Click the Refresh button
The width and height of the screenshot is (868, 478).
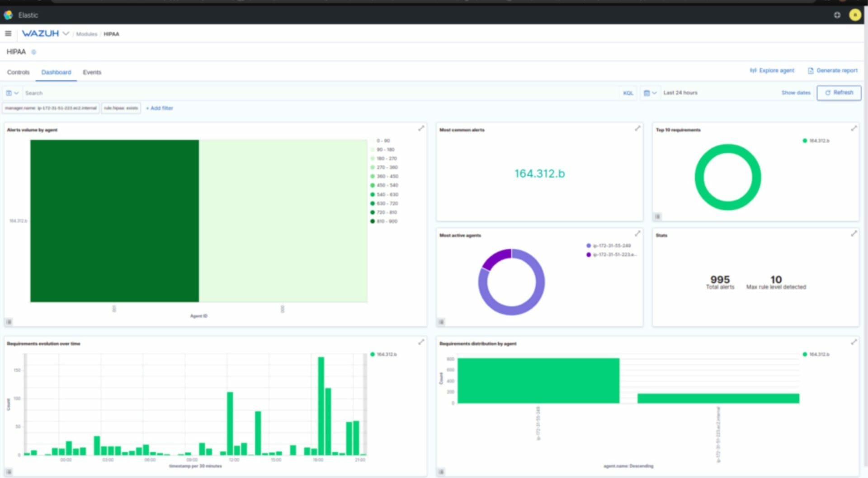point(839,93)
